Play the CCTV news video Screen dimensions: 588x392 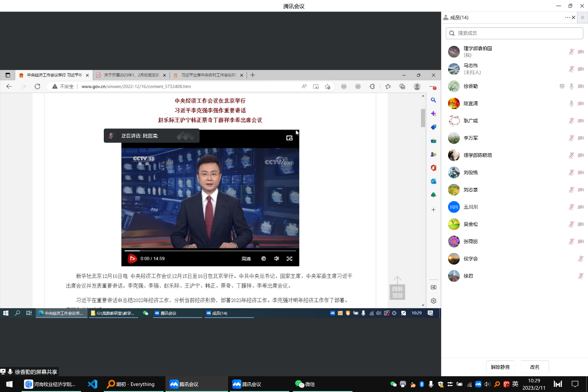click(132, 259)
